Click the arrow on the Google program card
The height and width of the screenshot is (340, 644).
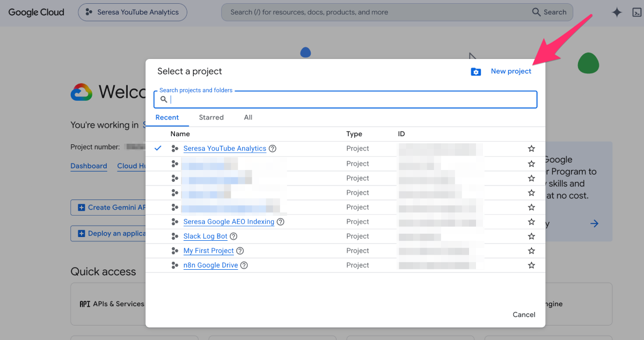[x=594, y=224]
